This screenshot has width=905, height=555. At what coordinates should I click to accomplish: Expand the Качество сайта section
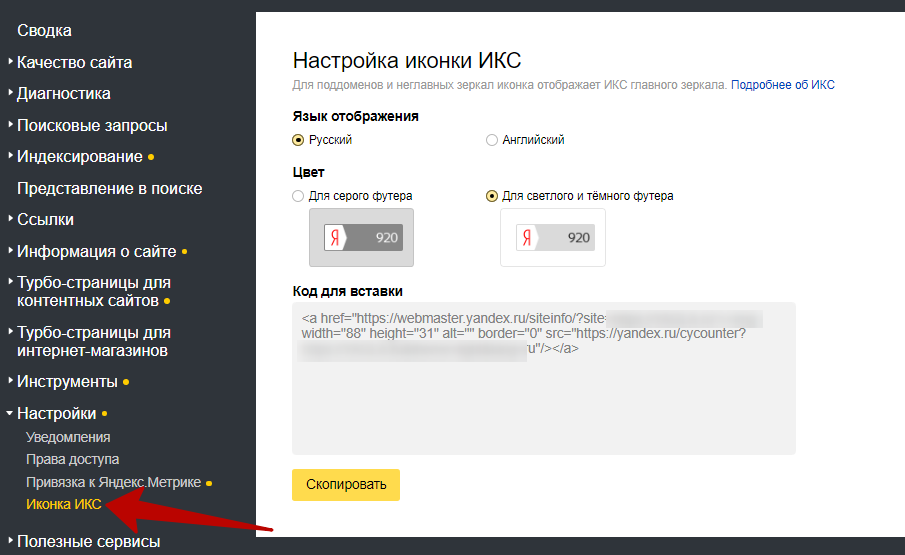tap(74, 62)
